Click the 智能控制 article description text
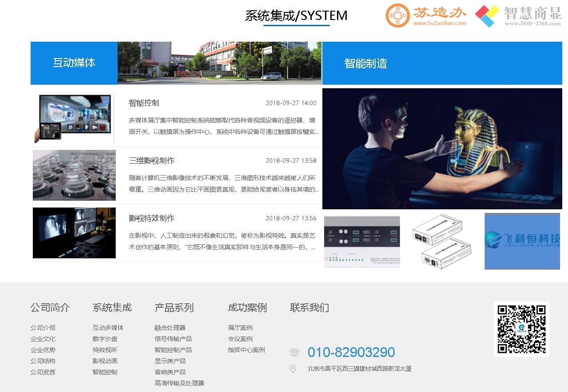Screen dimensions: 568x392 tap(224, 126)
